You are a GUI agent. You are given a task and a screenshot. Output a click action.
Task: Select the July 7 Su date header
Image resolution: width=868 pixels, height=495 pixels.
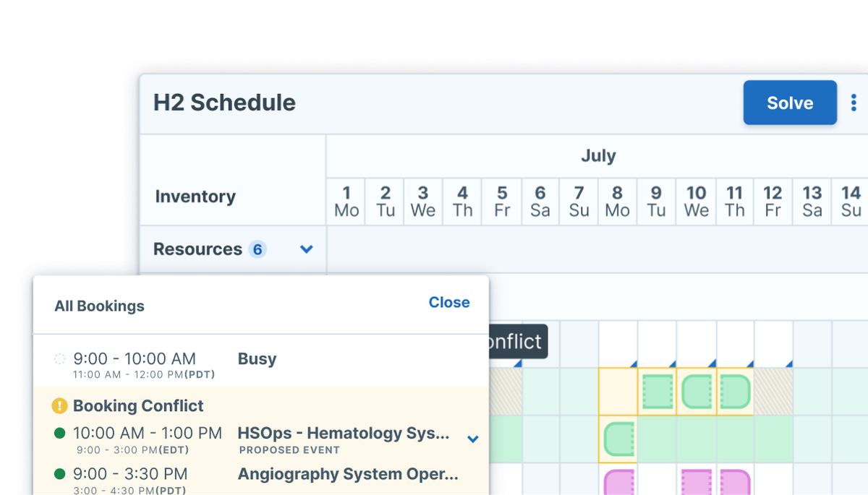pyautogui.click(x=578, y=202)
